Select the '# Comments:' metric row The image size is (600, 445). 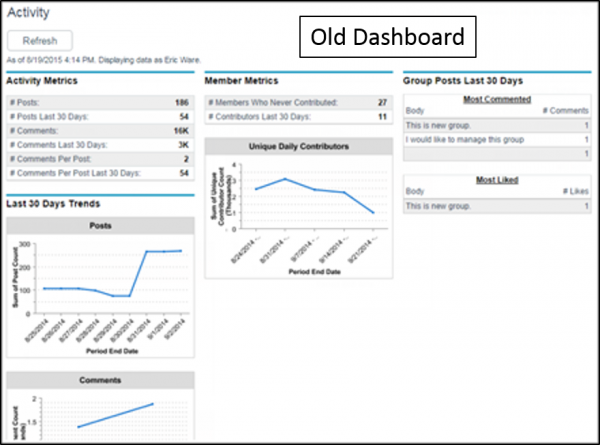[x=100, y=131]
